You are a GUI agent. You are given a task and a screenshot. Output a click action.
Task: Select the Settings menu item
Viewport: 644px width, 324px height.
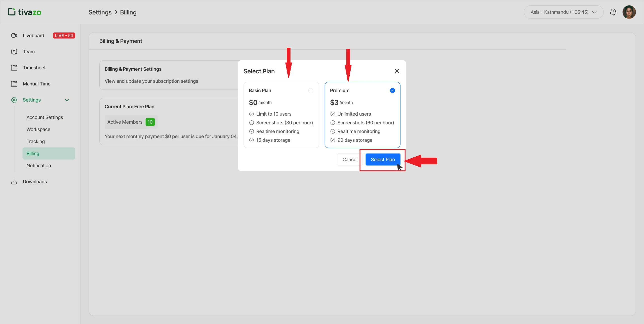(32, 100)
